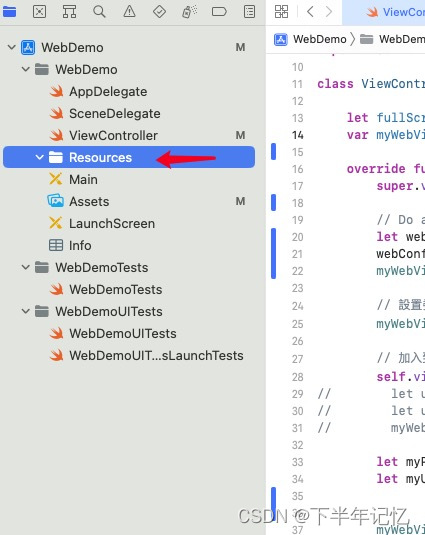This screenshot has width=425, height=535.
Task: Click line number 20 in gutter
Action: point(297,237)
